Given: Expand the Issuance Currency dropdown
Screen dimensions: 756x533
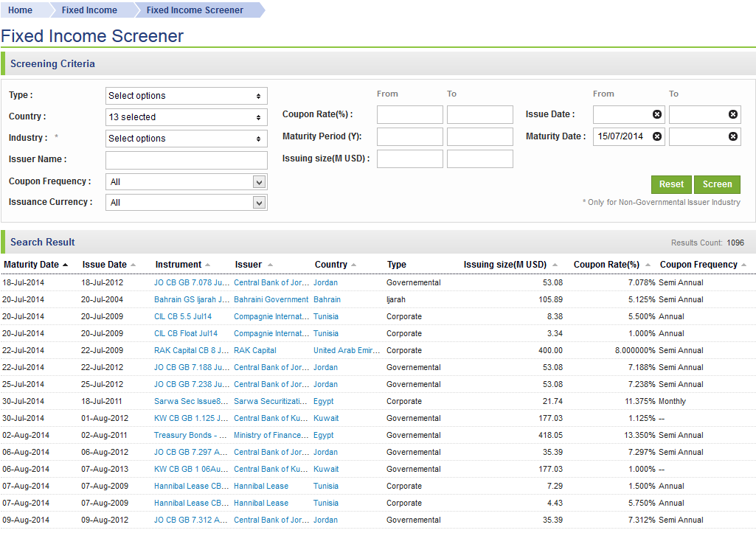Looking at the screenshot, I should (260, 203).
